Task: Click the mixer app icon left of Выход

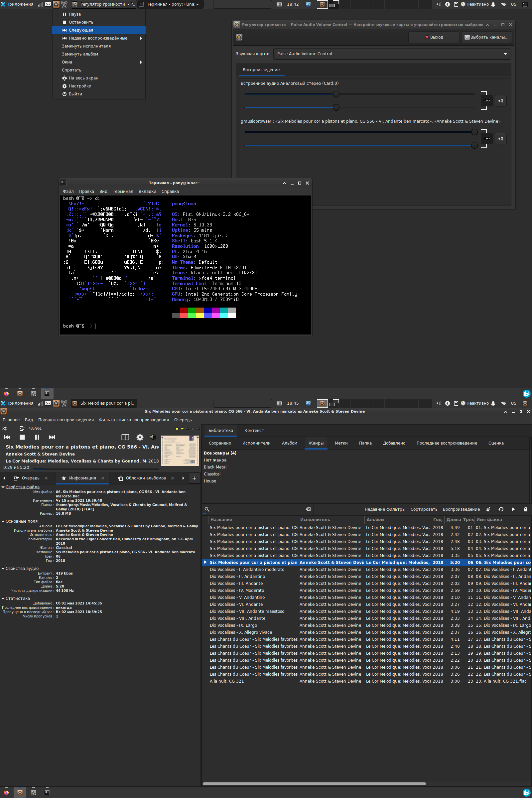Action: coord(239,37)
